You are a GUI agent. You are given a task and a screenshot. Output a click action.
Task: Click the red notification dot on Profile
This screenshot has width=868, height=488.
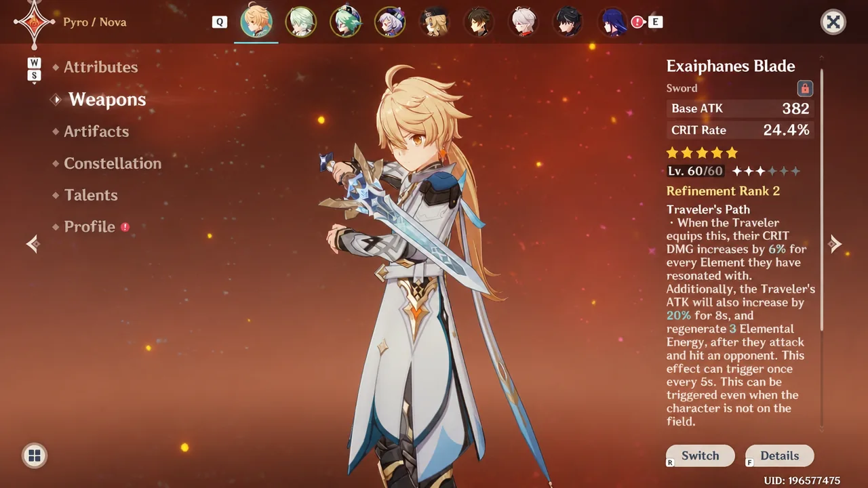click(x=125, y=227)
